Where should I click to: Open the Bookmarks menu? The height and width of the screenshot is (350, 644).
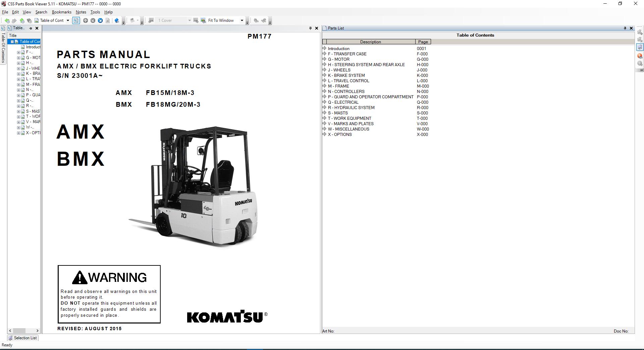61,12
